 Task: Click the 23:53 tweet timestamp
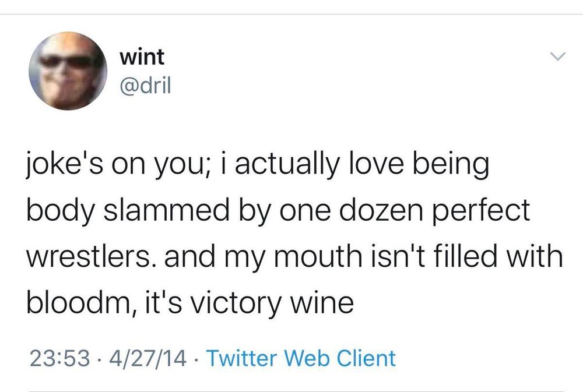click(60, 358)
